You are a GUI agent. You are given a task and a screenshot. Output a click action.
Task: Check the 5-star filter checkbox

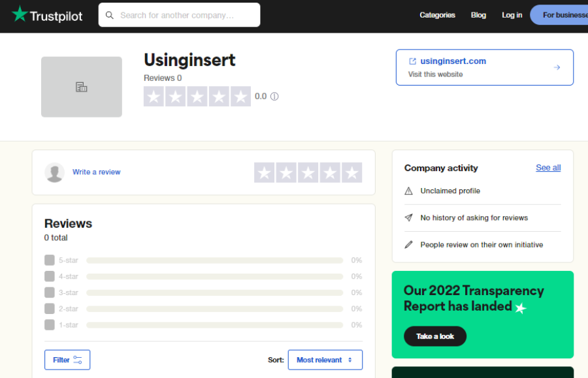pos(50,260)
